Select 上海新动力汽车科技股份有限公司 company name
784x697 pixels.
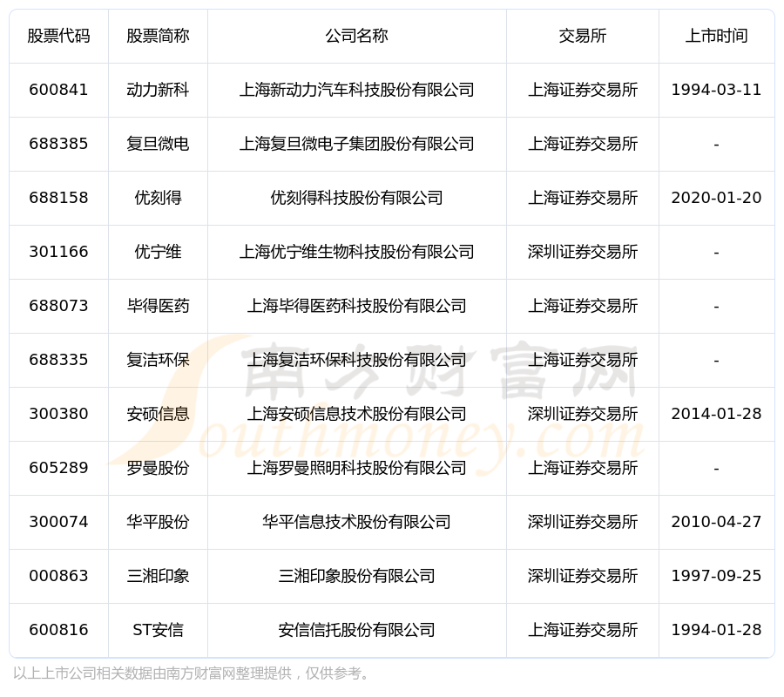[356, 90]
